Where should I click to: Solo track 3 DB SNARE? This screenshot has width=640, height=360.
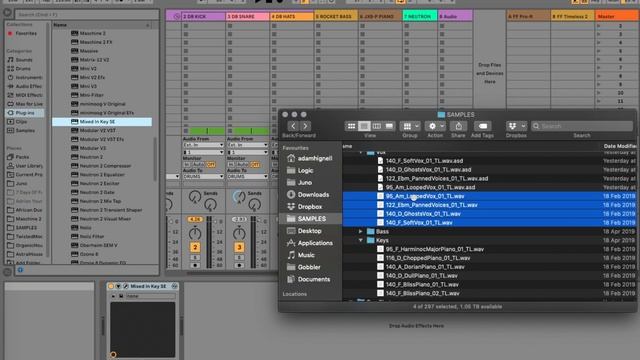click(239, 258)
